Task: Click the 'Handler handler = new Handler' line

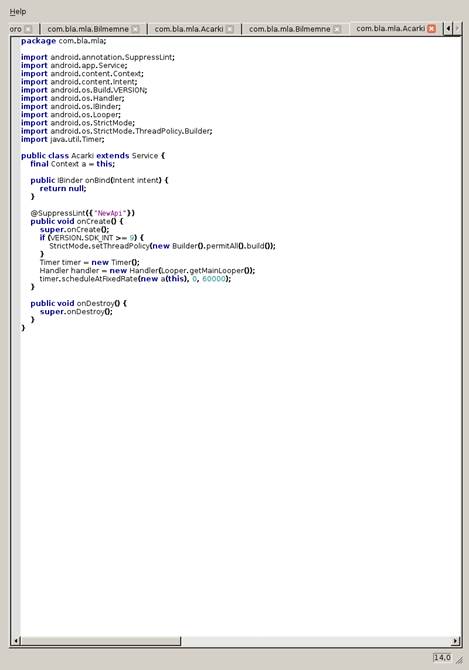Action: (x=147, y=270)
